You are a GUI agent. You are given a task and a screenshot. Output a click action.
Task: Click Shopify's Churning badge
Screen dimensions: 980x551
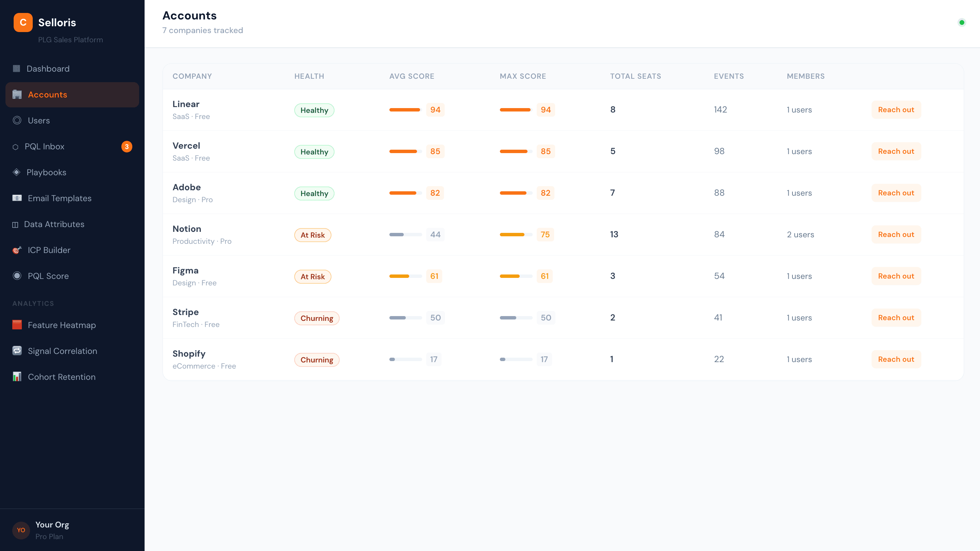[x=316, y=360]
